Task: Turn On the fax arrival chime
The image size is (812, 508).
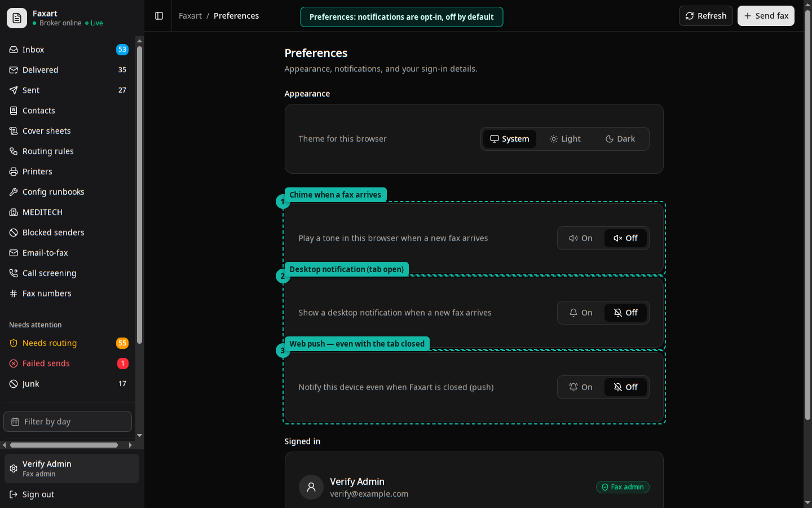Action: pos(581,238)
